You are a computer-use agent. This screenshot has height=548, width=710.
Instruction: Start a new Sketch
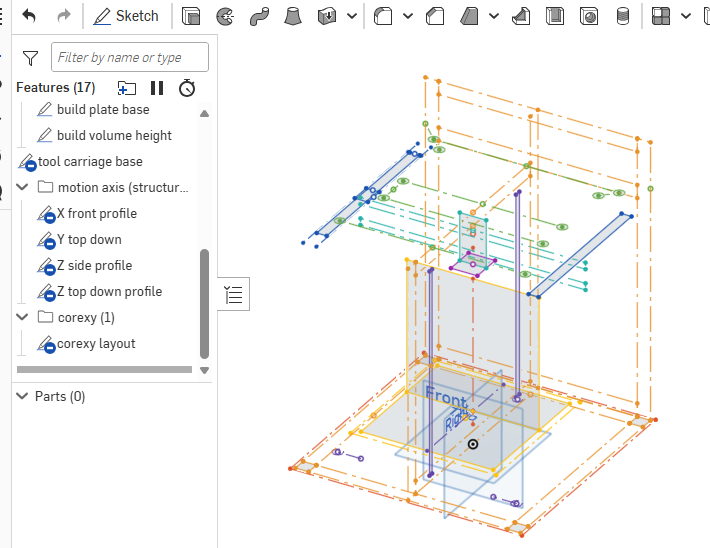(x=126, y=16)
